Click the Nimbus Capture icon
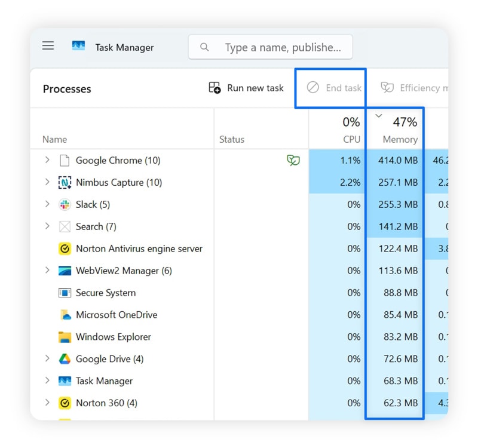Screen dimensions: 478x448 click(64, 182)
